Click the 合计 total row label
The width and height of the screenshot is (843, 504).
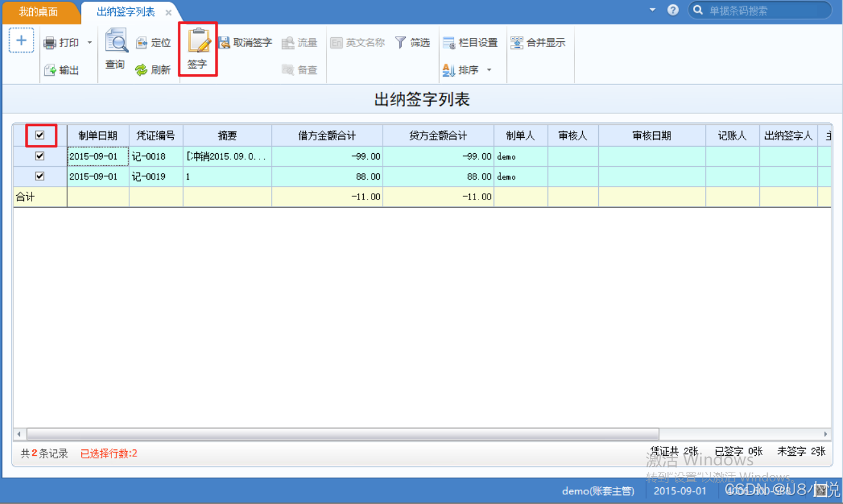25,197
